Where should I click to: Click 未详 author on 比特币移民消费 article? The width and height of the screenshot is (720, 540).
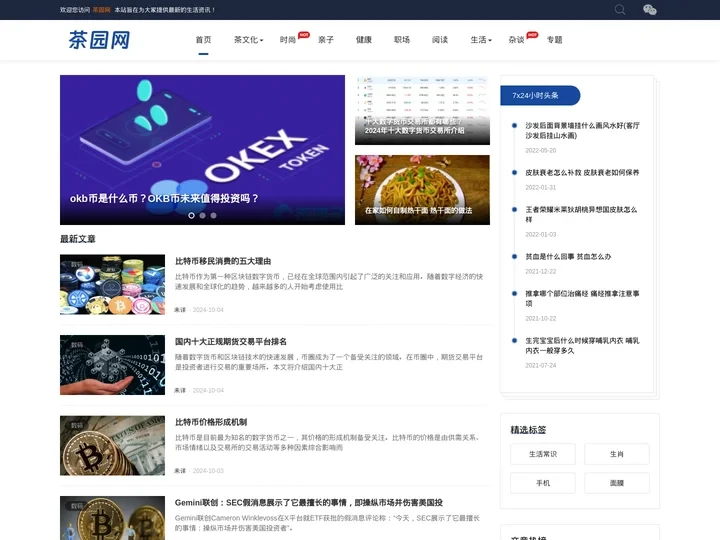pos(180,310)
